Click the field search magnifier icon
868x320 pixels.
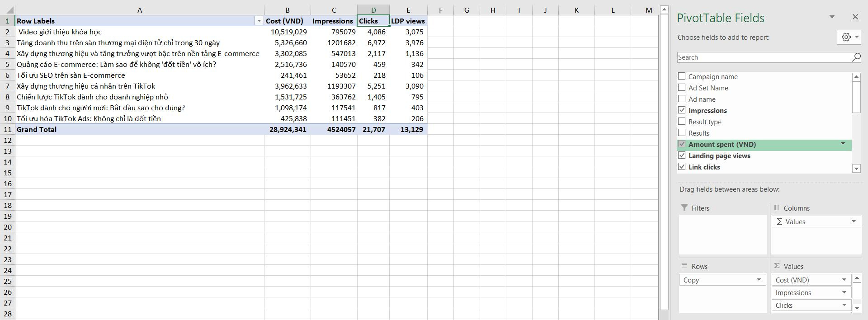[856, 57]
